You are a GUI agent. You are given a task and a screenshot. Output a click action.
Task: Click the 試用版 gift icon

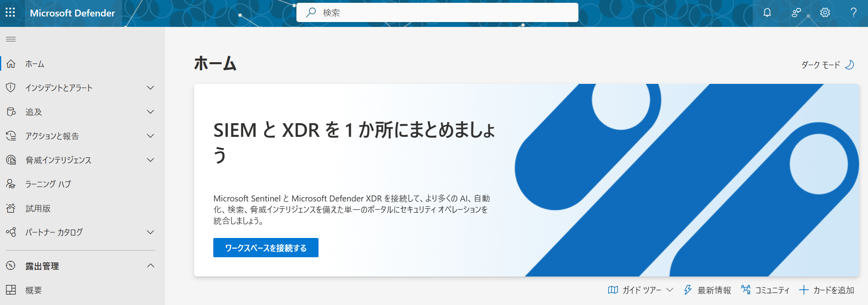tap(11, 208)
